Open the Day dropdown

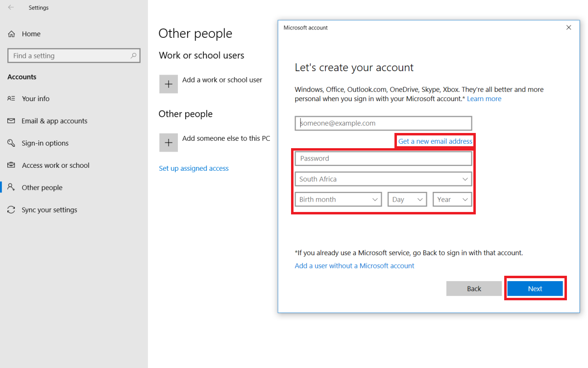click(x=407, y=199)
